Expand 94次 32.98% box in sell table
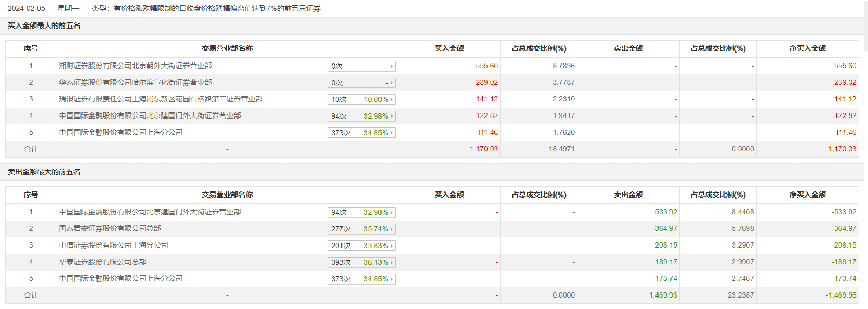 pos(362,212)
